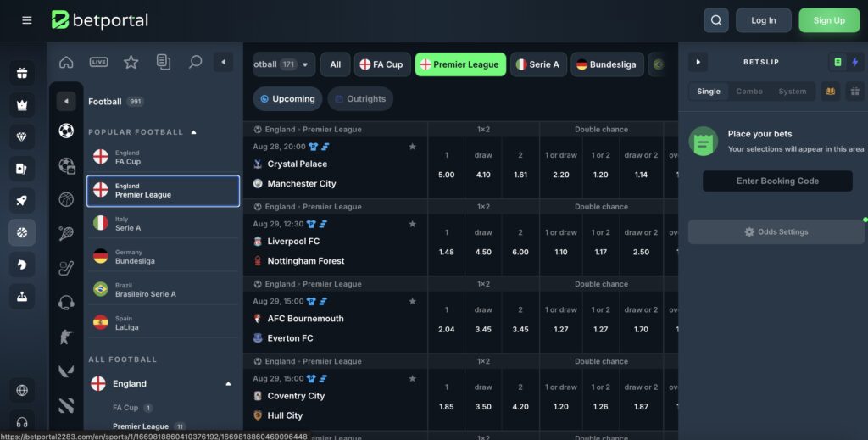Viewport: 868px width, 440px height.
Task: Favorite Coventry City vs Hull City match
Action: pyautogui.click(x=413, y=379)
